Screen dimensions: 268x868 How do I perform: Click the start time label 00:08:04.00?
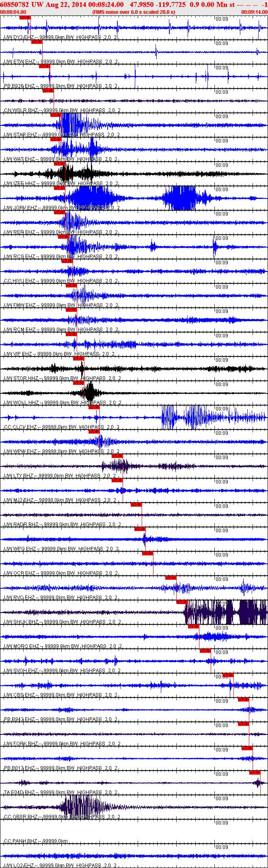pyautogui.click(x=14, y=12)
